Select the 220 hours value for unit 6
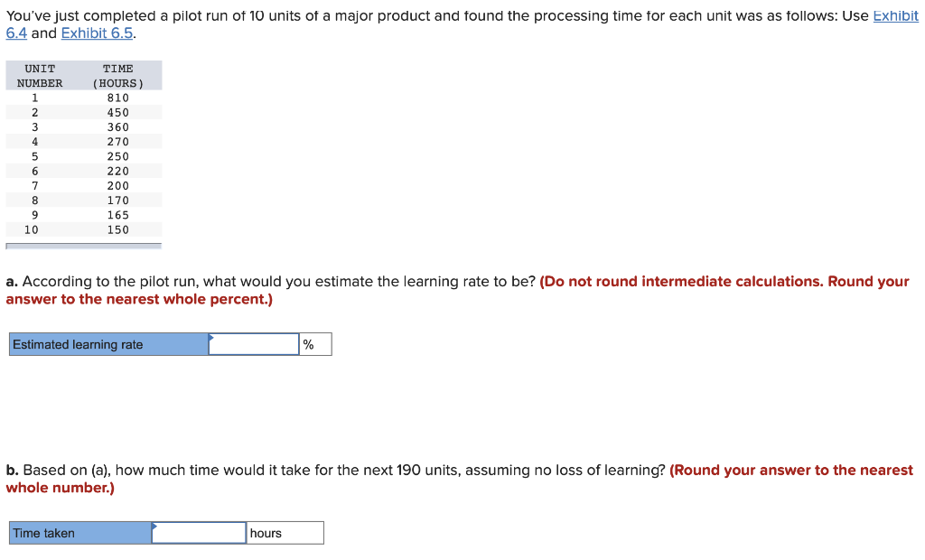Viewport: 925px width, 560px height. click(118, 171)
